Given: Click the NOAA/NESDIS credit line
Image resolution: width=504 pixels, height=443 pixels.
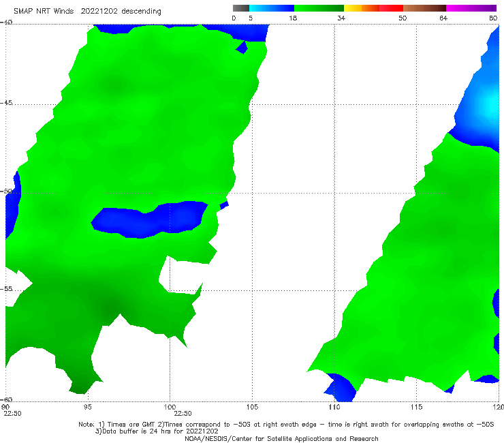Looking at the screenshot, I should [281, 439].
